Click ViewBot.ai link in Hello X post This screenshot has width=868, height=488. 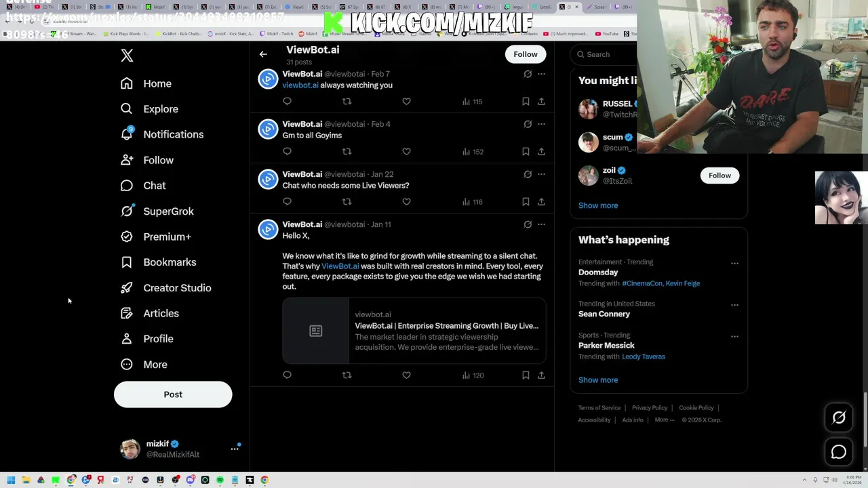[x=340, y=266]
